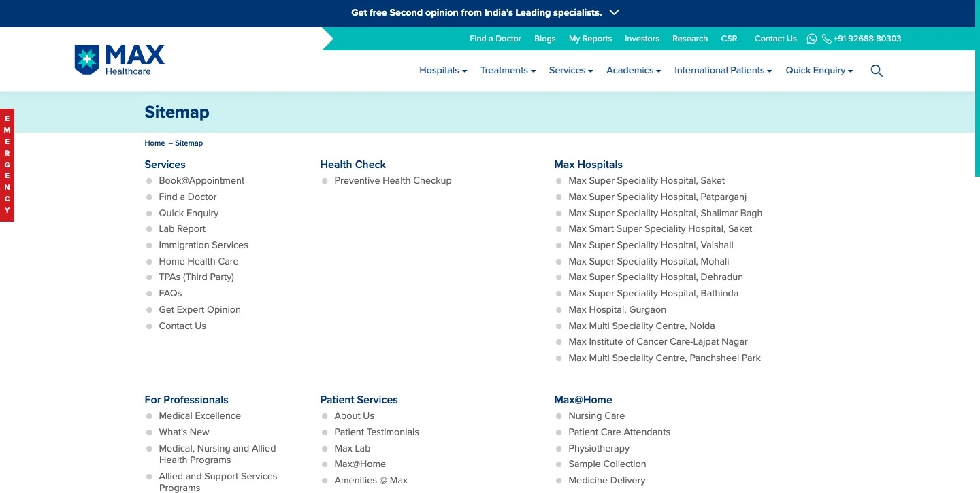Image resolution: width=980 pixels, height=493 pixels.
Task: Open the Quick Enquiry dropdown
Action: [x=819, y=71]
